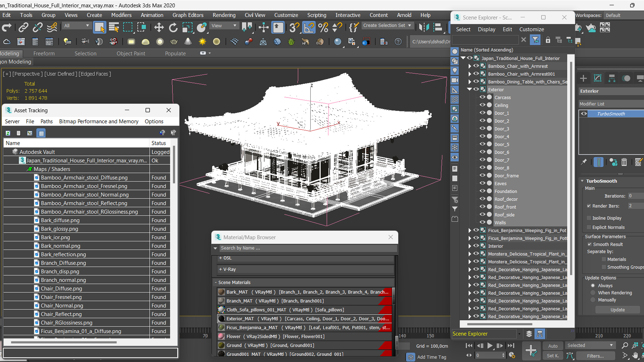
Task: Select the Select and Move tool
Action: [x=159, y=27]
